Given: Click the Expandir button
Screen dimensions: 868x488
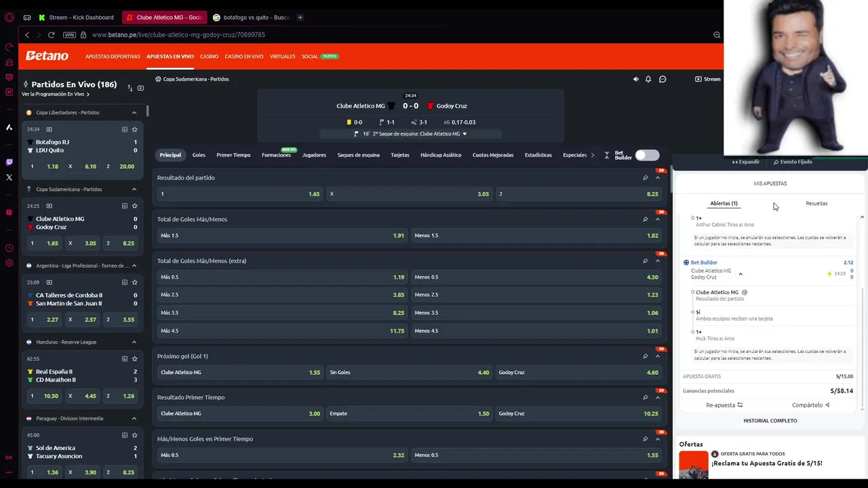Looking at the screenshot, I should coord(746,162).
